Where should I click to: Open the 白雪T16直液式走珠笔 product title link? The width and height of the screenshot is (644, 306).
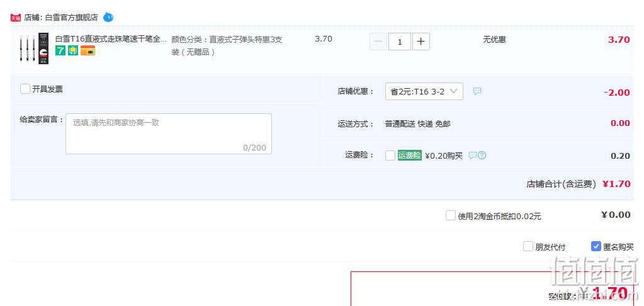click(x=111, y=39)
